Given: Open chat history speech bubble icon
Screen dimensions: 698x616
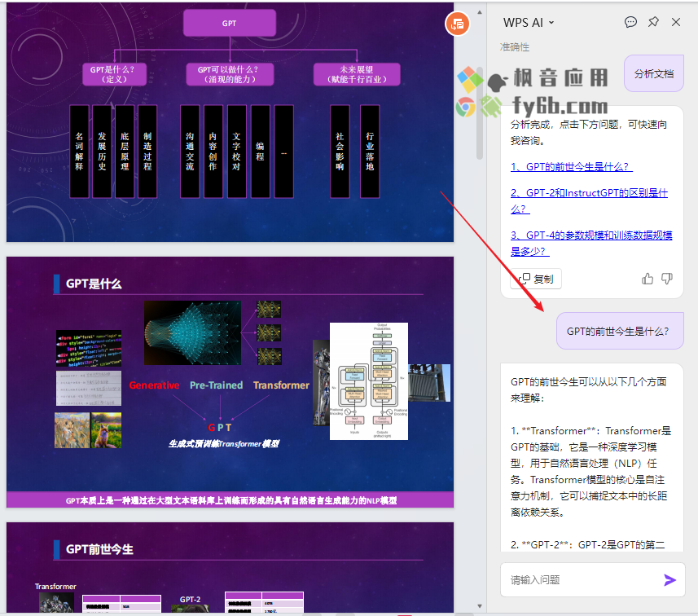Looking at the screenshot, I should [630, 22].
